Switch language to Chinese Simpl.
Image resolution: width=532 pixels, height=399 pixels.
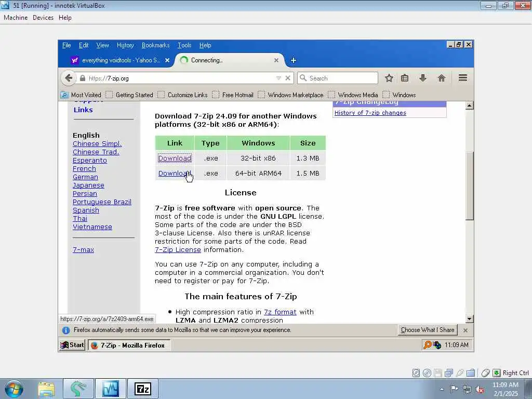[x=97, y=143]
